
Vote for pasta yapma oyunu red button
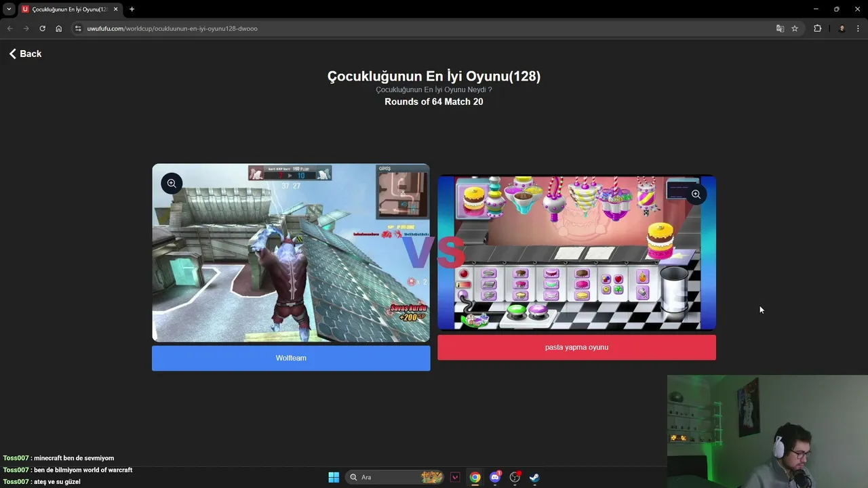click(576, 347)
